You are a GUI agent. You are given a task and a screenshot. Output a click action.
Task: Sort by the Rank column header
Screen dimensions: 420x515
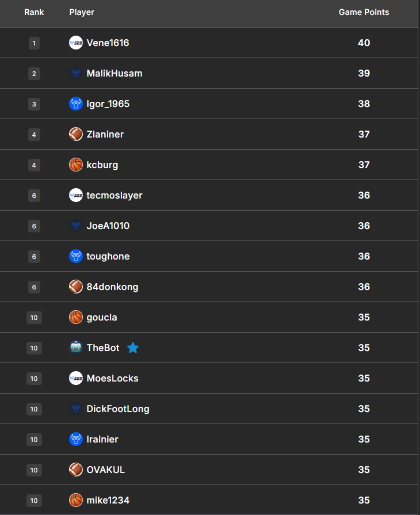tap(34, 12)
